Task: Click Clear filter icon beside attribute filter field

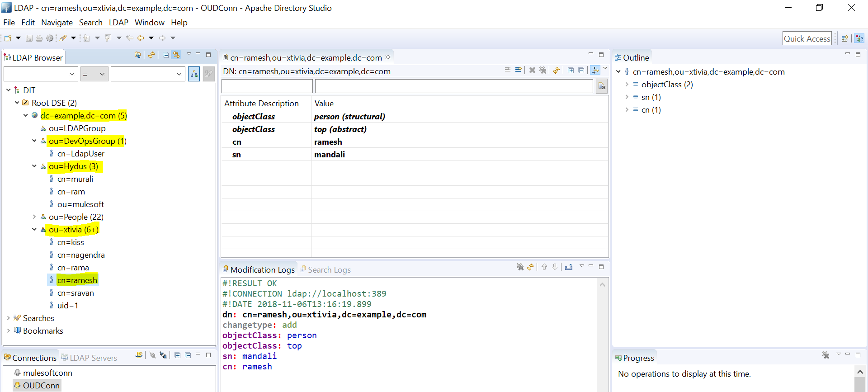Action: click(x=601, y=86)
